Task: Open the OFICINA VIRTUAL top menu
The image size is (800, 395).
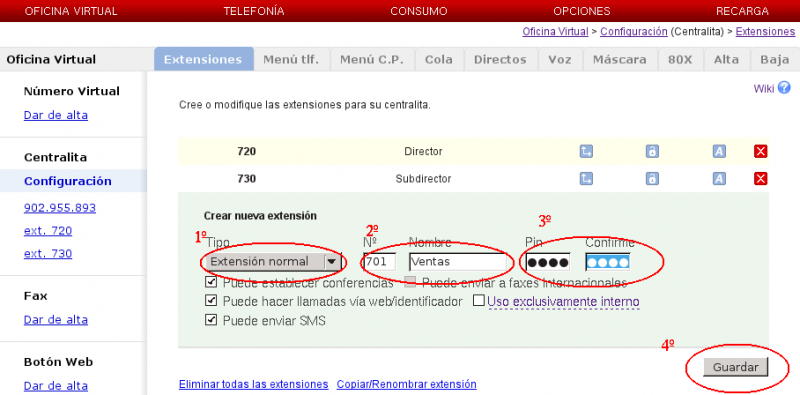Action: [x=71, y=11]
